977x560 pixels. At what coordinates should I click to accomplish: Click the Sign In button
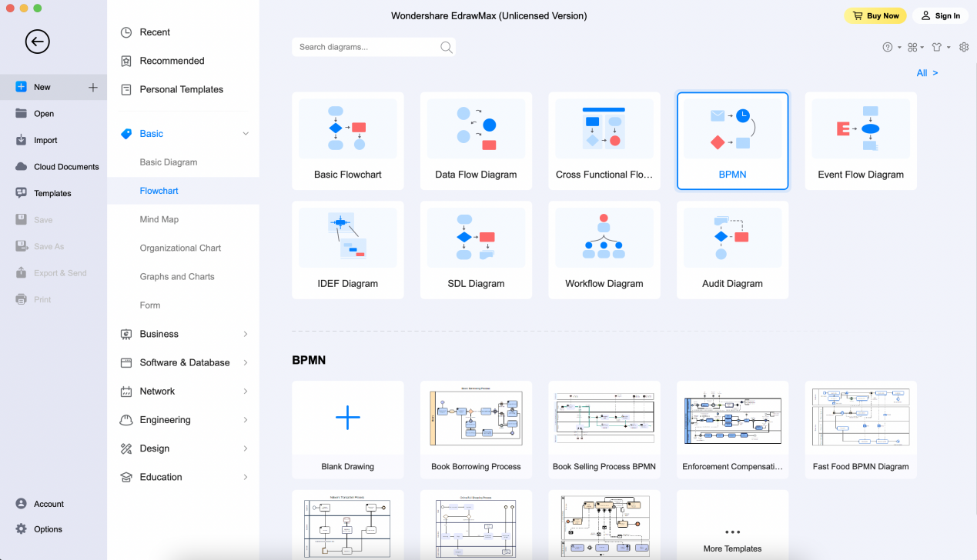(x=941, y=15)
